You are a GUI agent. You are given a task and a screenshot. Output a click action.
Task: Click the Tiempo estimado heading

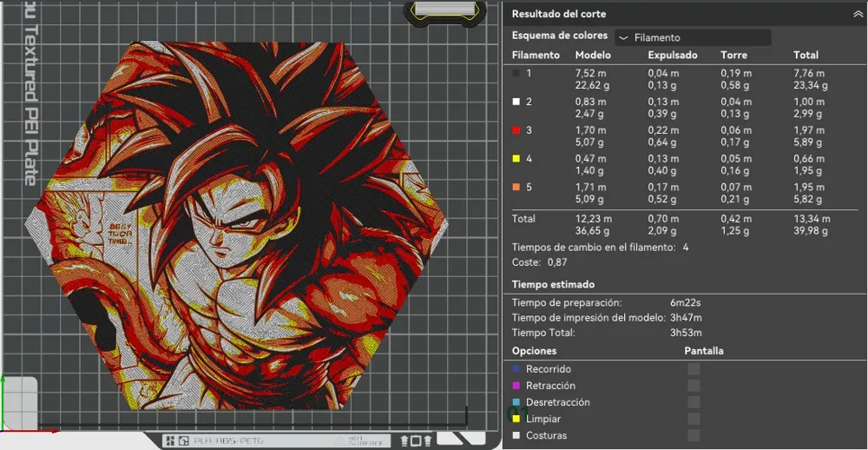pos(553,284)
